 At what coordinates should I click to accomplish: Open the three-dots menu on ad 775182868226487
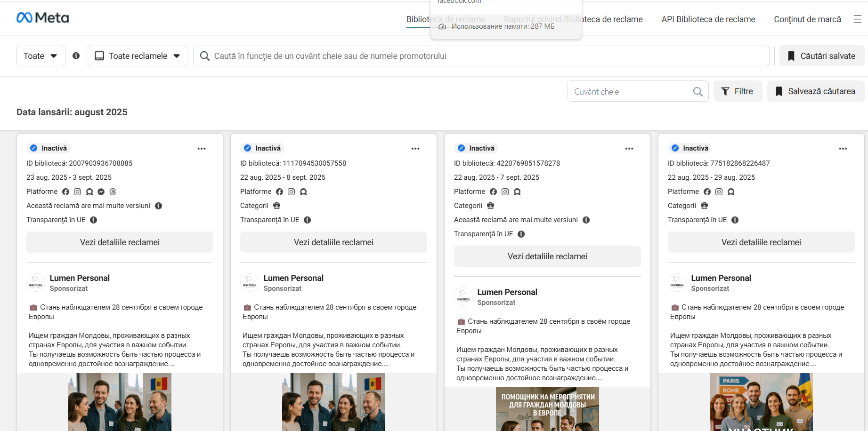843,149
